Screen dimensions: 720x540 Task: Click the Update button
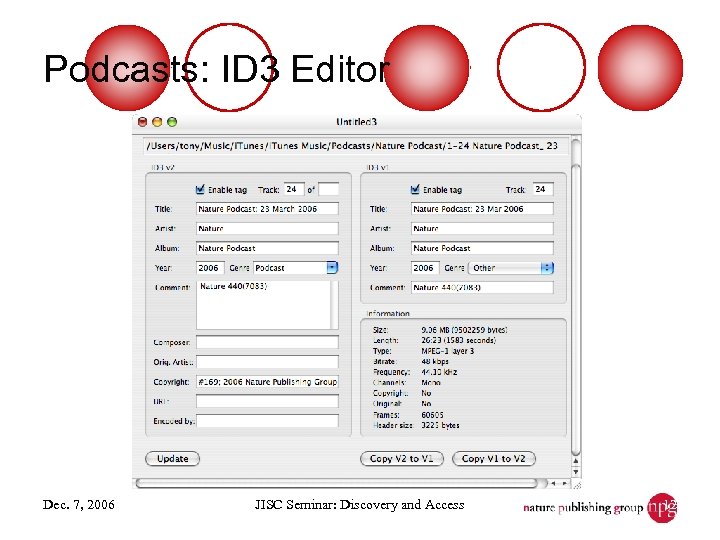click(173, 458)
